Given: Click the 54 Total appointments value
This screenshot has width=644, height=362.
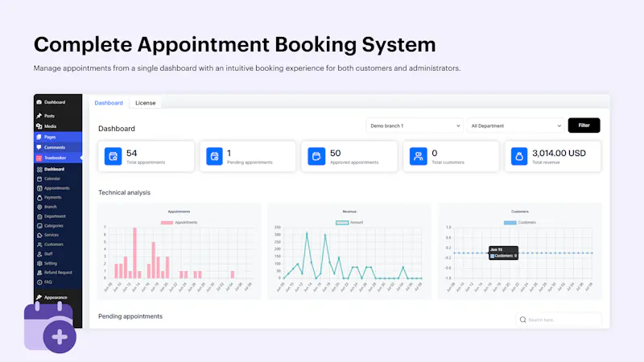Looking at the screenshot, I should pyautogui.click(x=131, y=153).
